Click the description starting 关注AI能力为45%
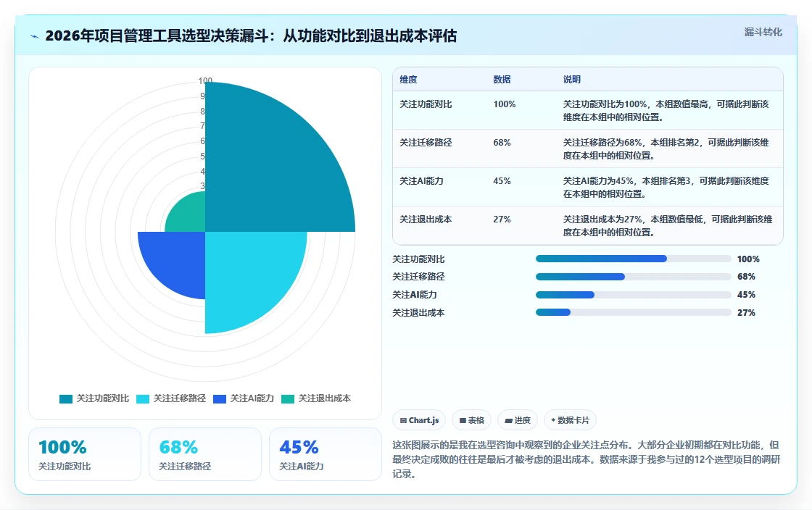Image resolution: width=812 pixels, height=510 pixels. coord(666,187)
